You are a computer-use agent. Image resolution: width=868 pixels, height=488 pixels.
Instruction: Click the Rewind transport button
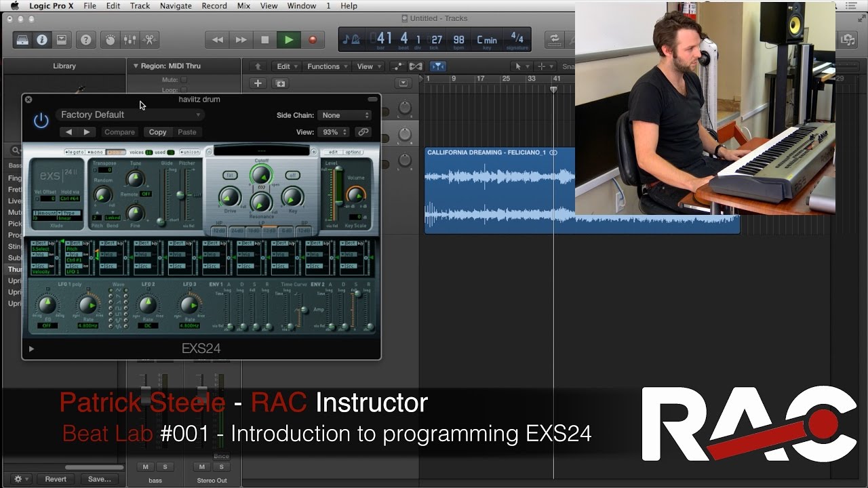(218, 40)
